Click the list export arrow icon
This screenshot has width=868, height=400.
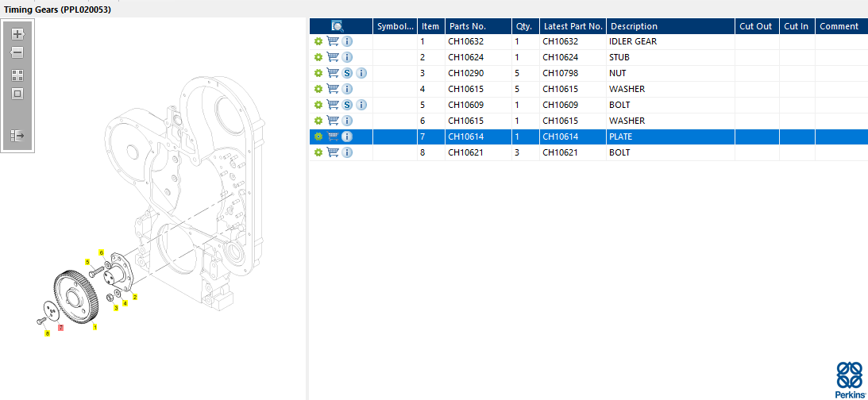click(17, 136)
